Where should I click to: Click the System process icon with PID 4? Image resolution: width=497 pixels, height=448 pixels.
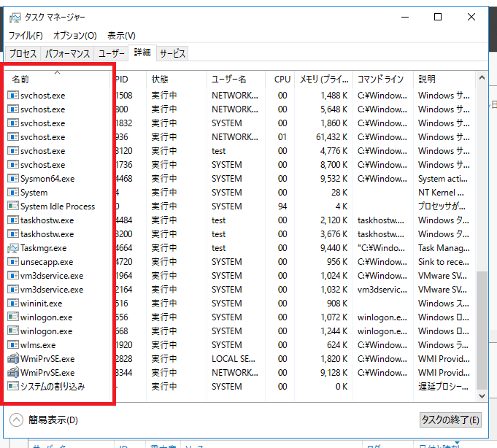pos(12,193)
